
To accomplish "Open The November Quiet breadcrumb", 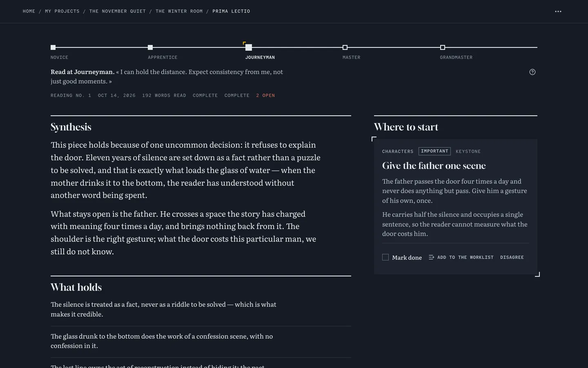I will 118,11.
